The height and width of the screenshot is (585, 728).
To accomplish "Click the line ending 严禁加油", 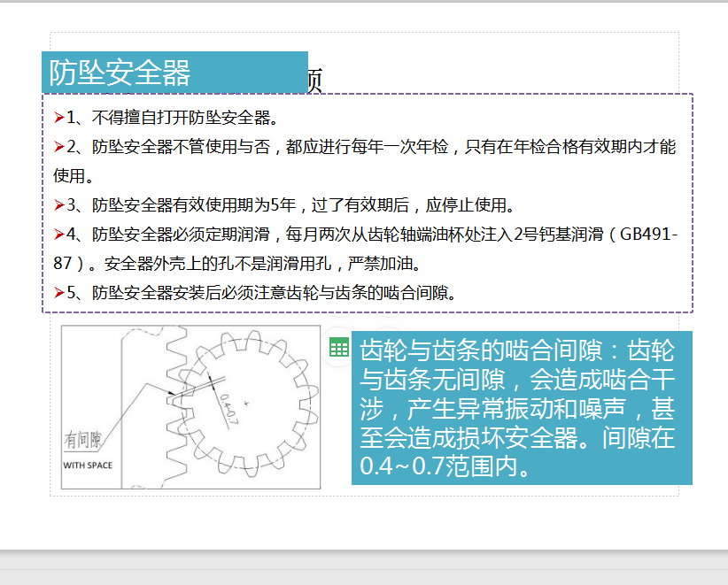I will coord(248,264).
